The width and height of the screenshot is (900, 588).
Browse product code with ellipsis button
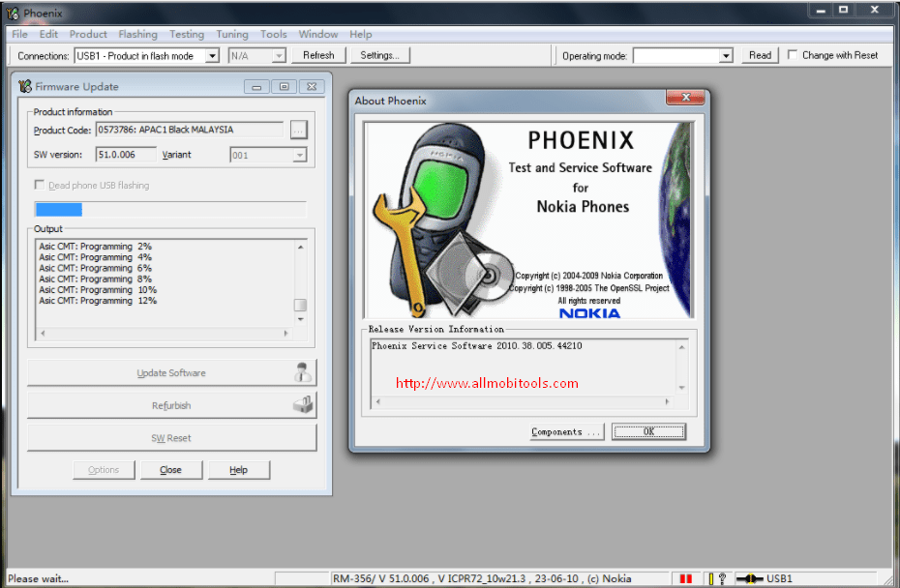tap(298, 130)
